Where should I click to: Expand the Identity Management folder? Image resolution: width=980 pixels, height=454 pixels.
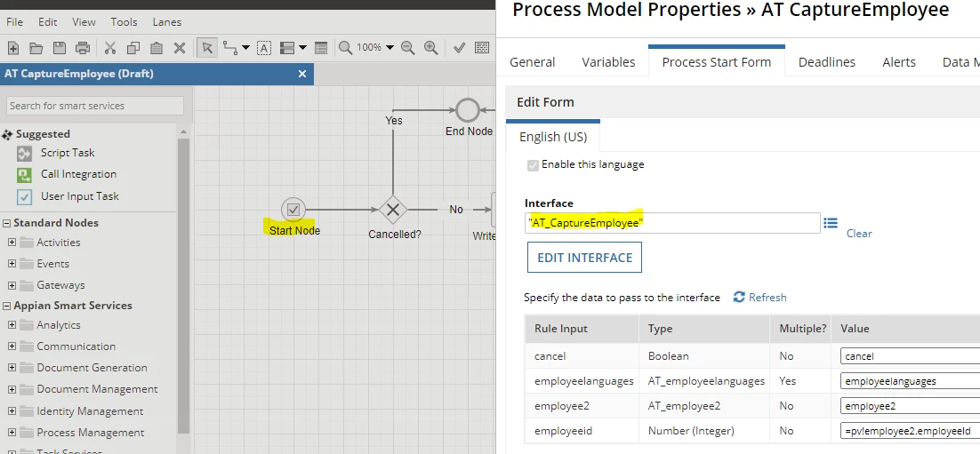(x=12, y=411)
